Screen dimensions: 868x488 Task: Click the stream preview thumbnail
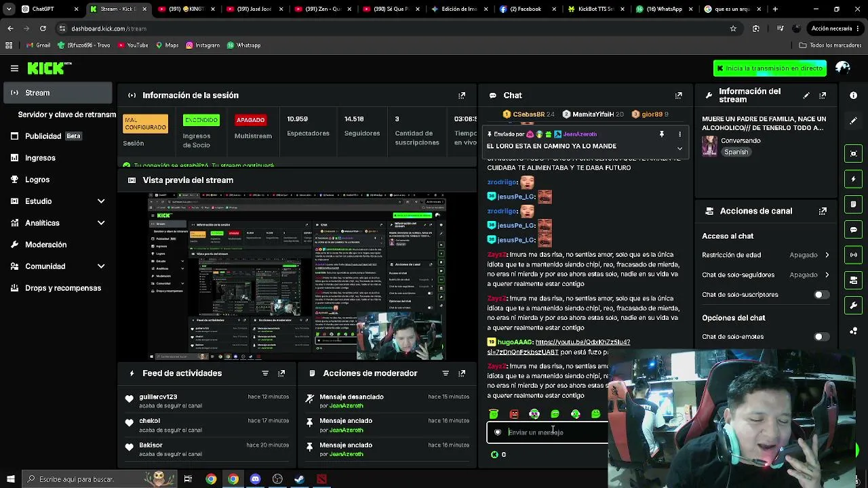(297, 277)
